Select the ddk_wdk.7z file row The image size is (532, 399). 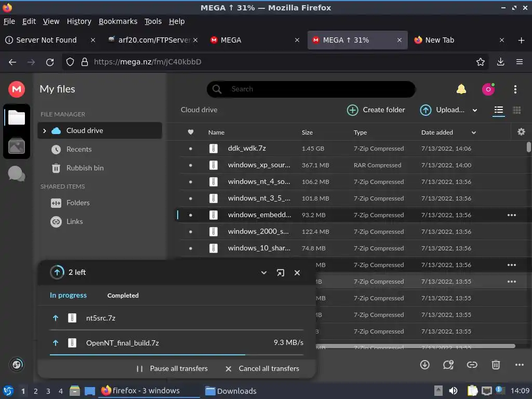coord(353,149)
